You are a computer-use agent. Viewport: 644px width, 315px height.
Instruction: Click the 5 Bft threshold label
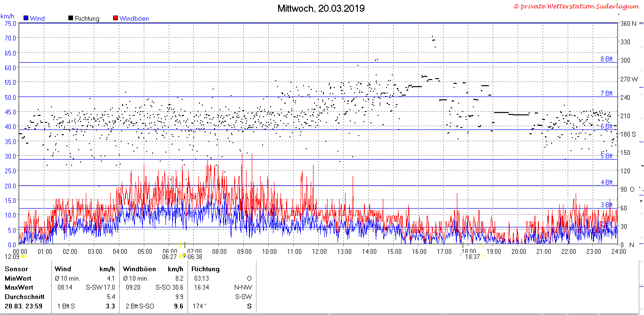(x=606, y=156)
